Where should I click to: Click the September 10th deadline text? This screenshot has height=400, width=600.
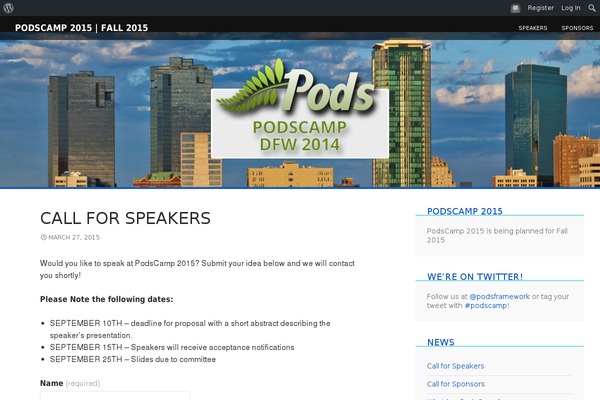pyautogui.click(x=190, y=329)
